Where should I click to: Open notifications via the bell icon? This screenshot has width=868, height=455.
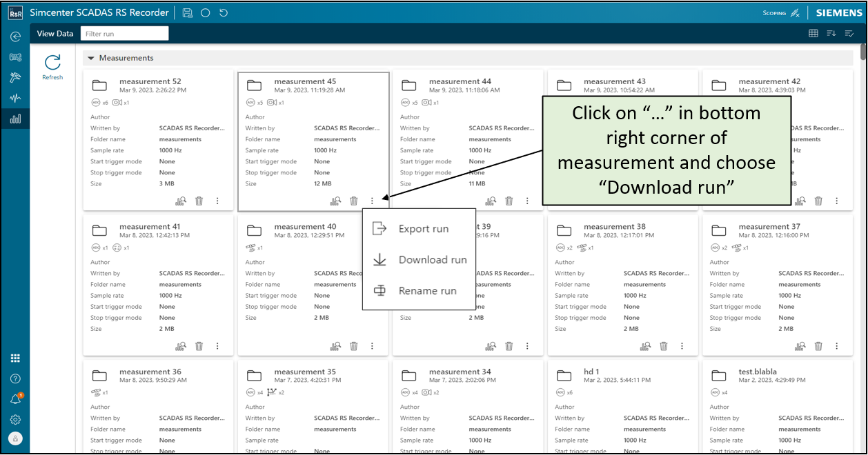(15, 399)
